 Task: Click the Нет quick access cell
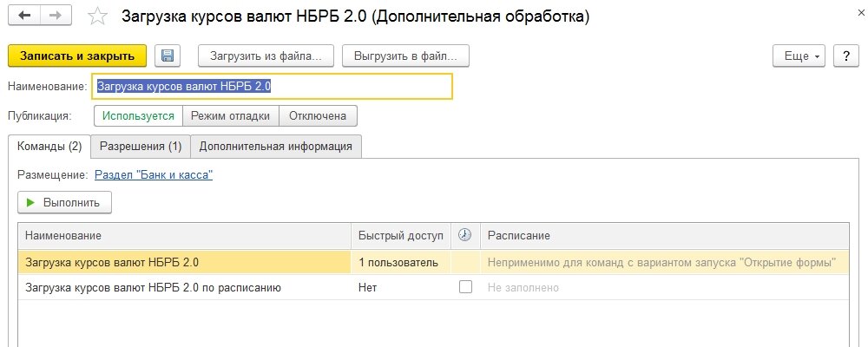pyautogui.click(x=401, y=288)
